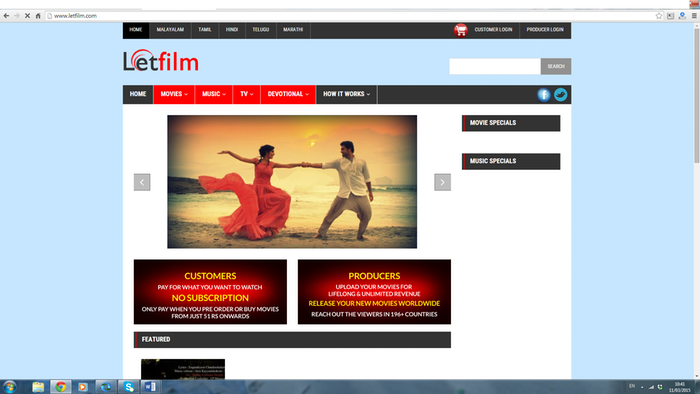Screen dimensions: 700x394
Task: Open Skype from the taskbar
Action: pyautogui.click(x=129, y=387)
